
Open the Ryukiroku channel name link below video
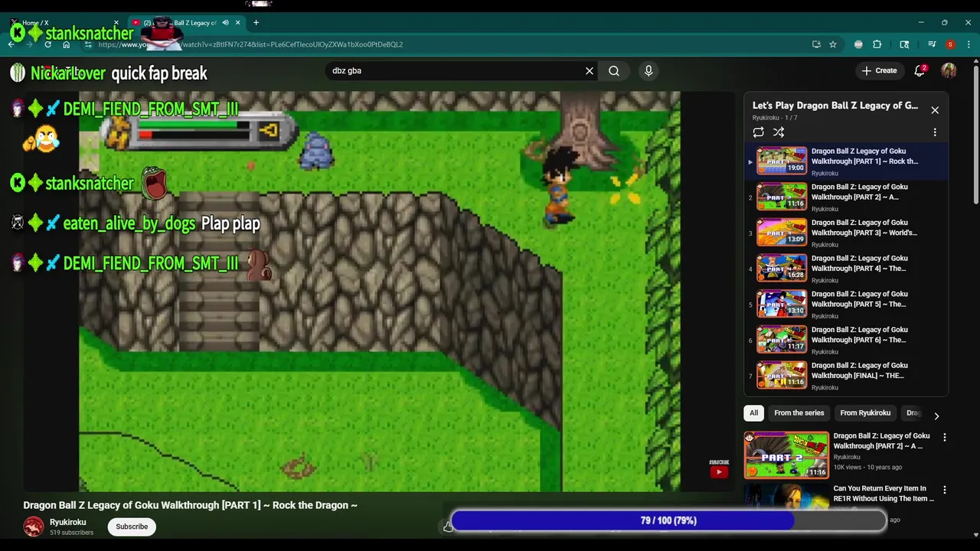tap(68, 522)
